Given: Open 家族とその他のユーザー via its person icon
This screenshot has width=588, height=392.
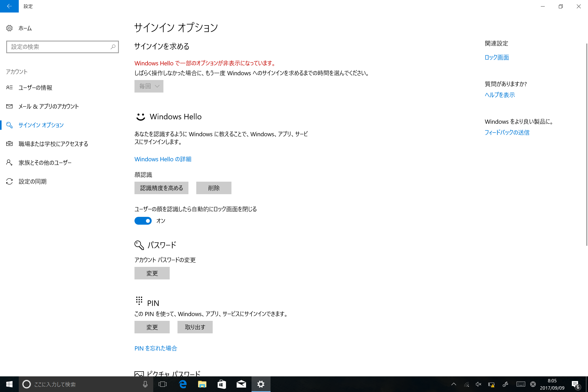Looking at the screenshot, I should coord(9,162).
